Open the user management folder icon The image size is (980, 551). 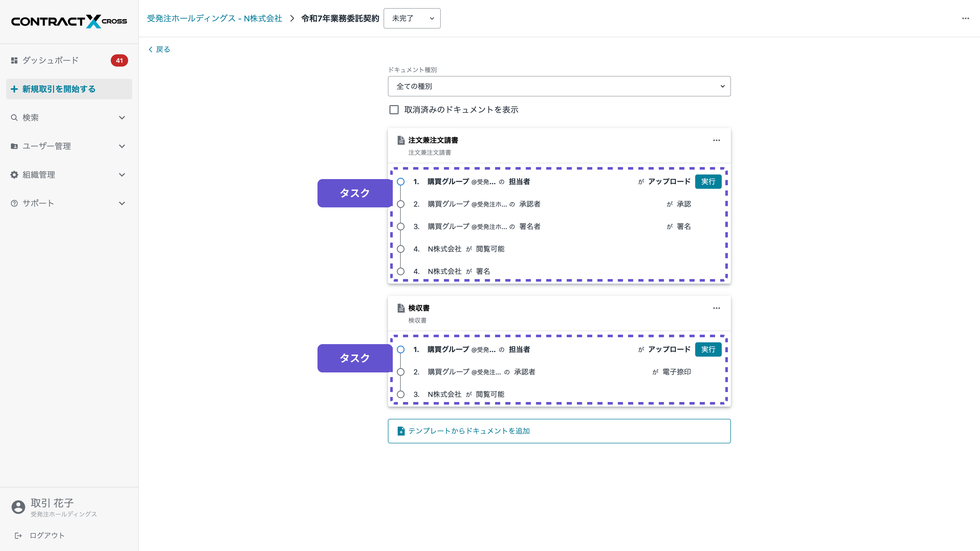(14, 146)
